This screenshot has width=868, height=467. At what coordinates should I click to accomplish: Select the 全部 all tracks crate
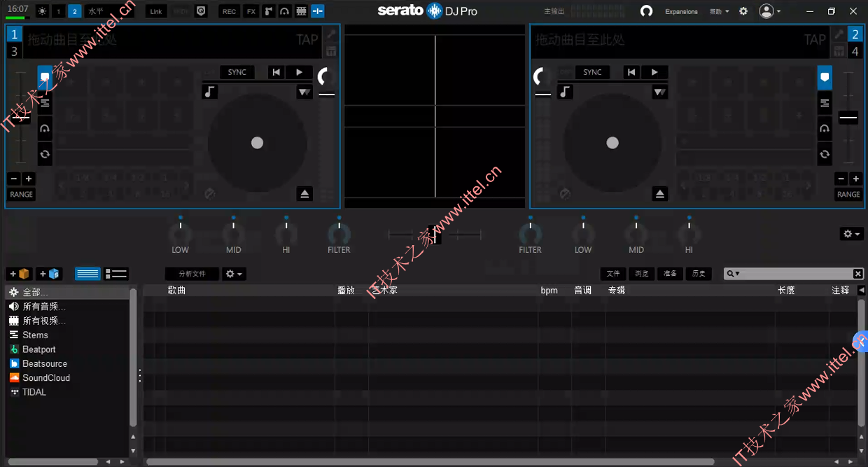pos(68,292)
